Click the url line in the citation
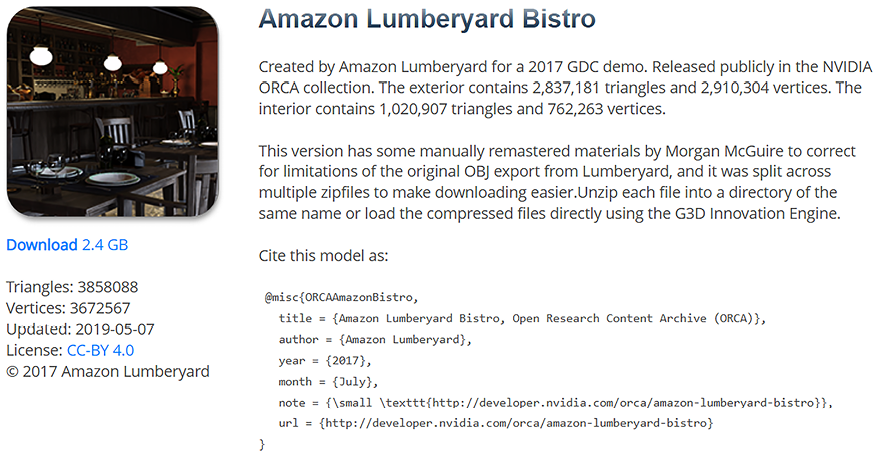The image size is (877, 459). [496, 424]
